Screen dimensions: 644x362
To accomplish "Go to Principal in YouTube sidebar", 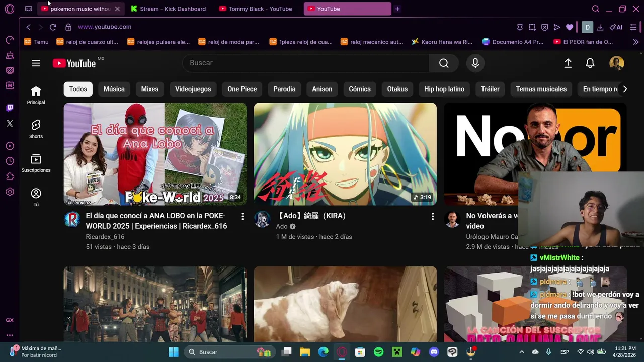I will 36,95.
